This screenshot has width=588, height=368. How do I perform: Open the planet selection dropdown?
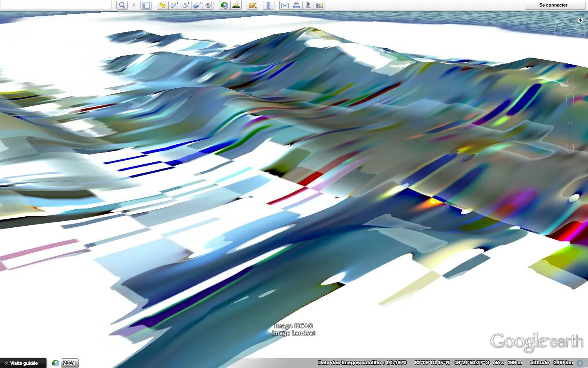pos(252,5)
